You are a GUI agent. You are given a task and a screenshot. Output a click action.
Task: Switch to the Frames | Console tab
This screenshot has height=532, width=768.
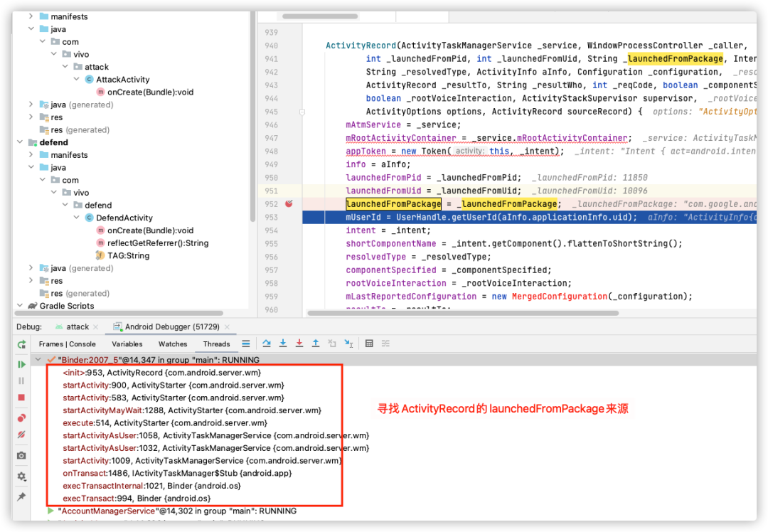[67, 344]
